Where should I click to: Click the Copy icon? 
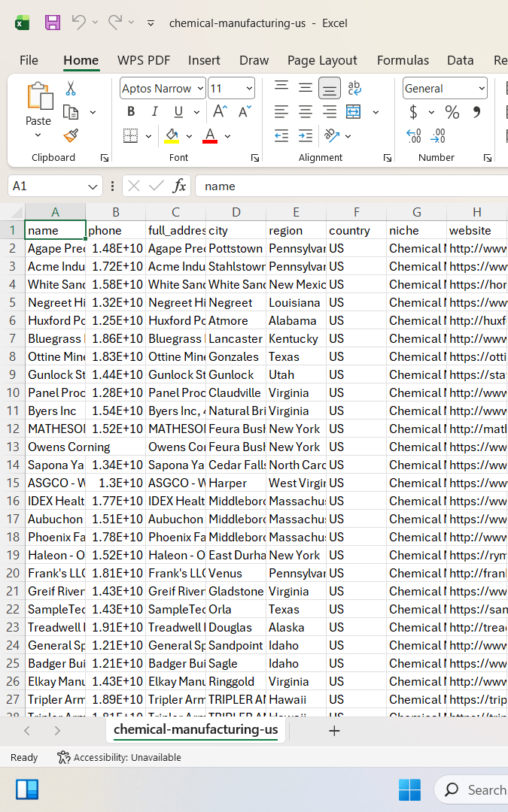coord(71,112)
